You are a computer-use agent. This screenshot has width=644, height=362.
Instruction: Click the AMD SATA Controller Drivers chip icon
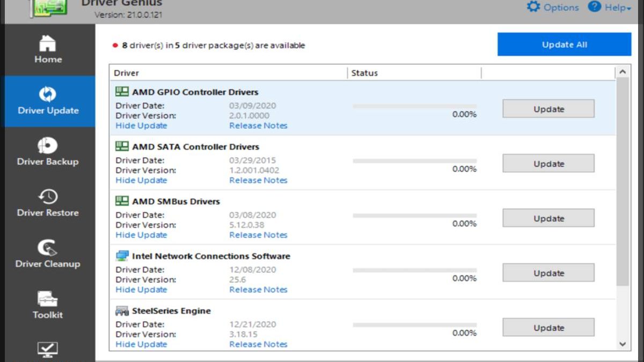click(122, 146)
